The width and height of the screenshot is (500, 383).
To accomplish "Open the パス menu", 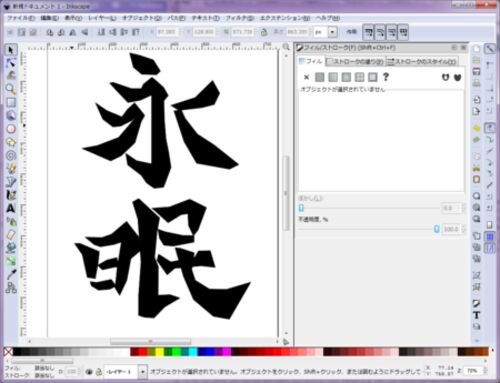I will (176, 18).
